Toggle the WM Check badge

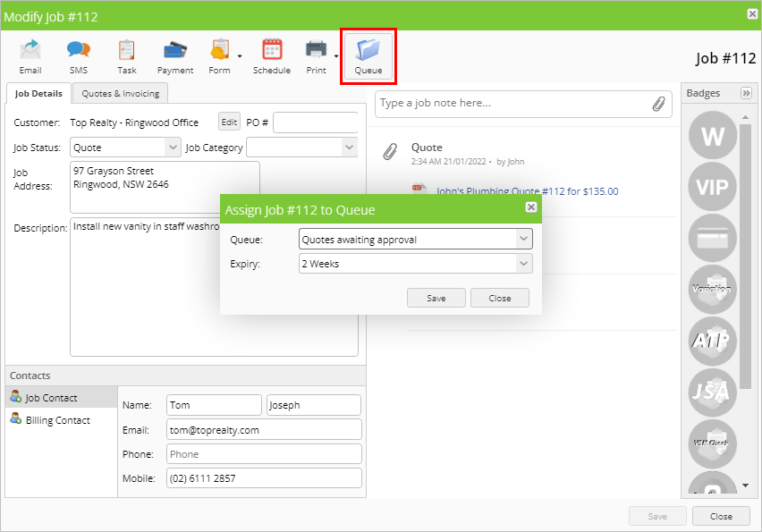click(713, 443)
